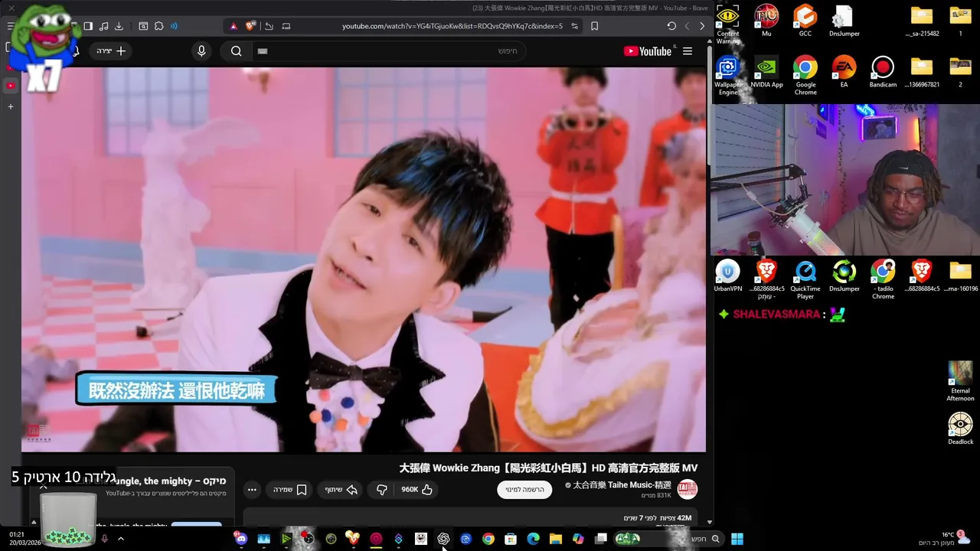
Task: Go forward with the browser forward arrow
Action: (687, 26)
